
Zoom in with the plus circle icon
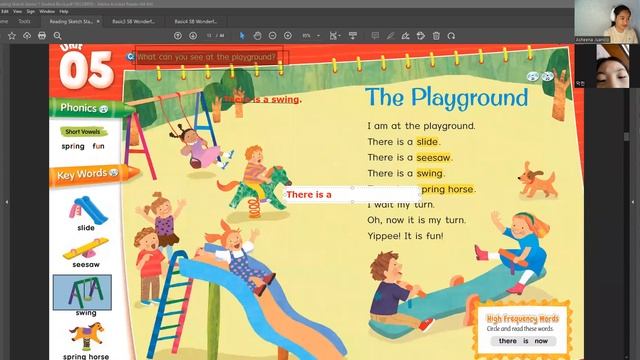(x=288, y=36)
